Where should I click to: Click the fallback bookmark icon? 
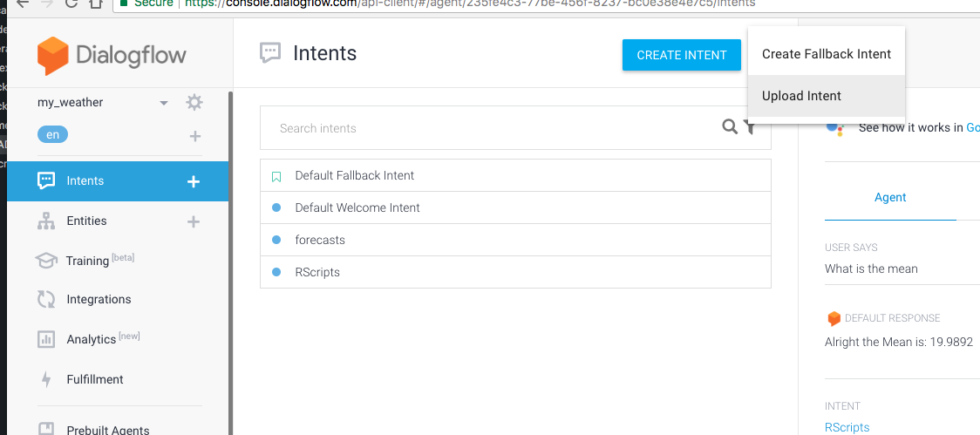coord(276,177)
